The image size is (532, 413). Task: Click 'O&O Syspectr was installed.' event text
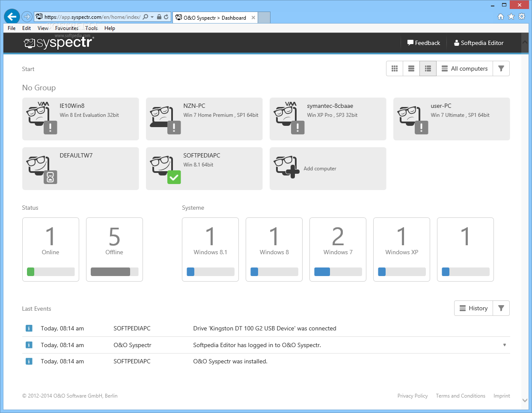pyautogui.click(x=230, y=361)
